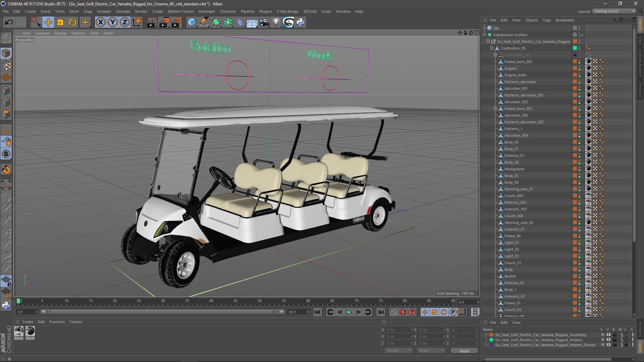This screenshot has width=644, height=362.
Task: Collapse Six_Seat_Golf_Electric_Car_Yamaha_Rigged null
Action: [x=488, y=42]
